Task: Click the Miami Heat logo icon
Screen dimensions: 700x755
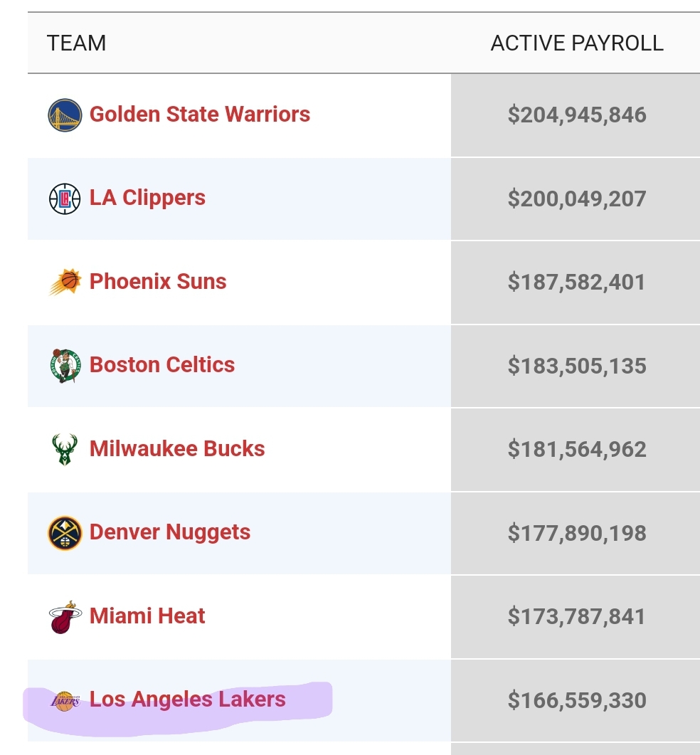Action: coord(65,617)
